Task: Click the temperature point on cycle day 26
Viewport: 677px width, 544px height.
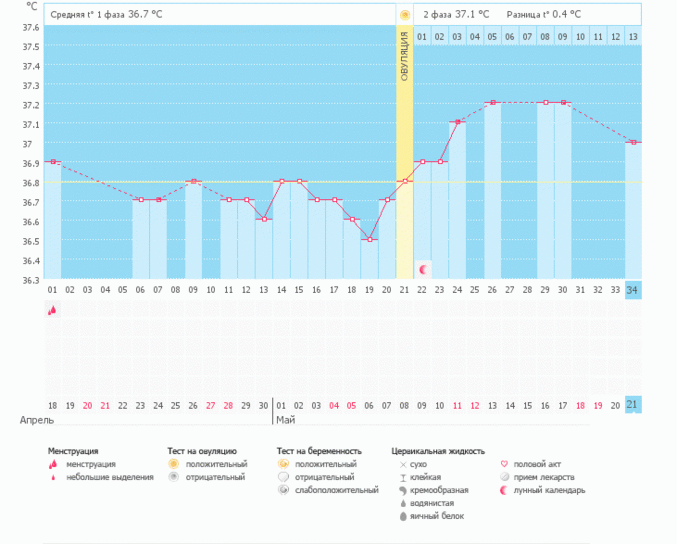Action: [492, 103]
